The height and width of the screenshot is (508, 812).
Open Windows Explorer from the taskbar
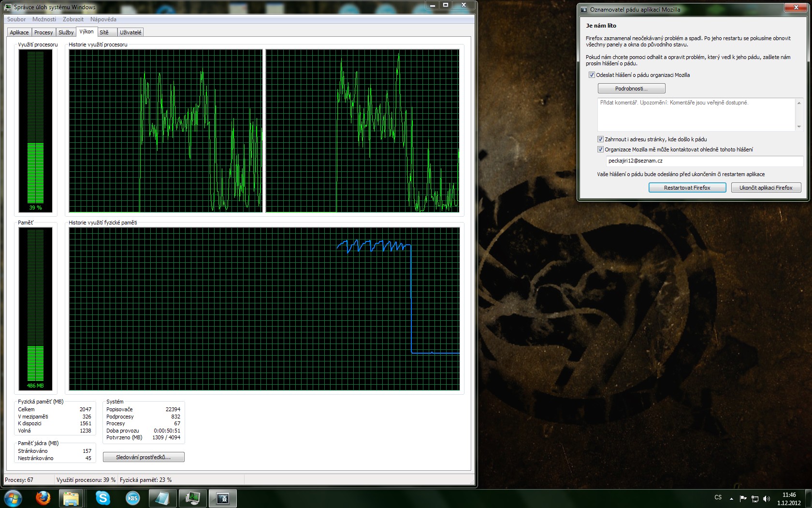[x=72, y=498]
